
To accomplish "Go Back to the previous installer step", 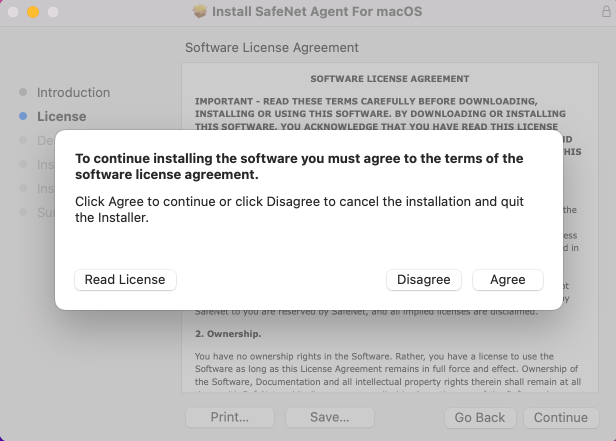I will click(480, 417).
